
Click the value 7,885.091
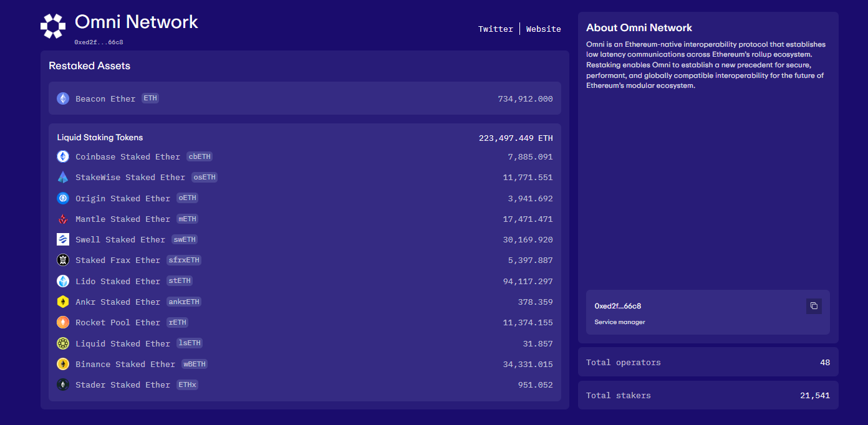coord(530,156)
